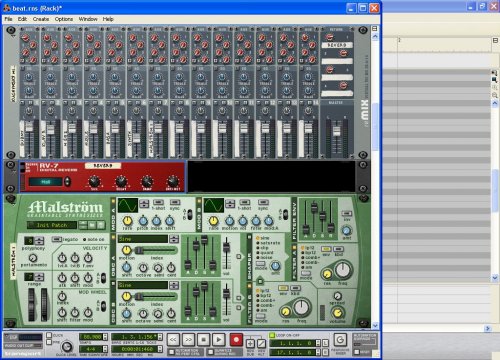The image size is (500, 360).
Task: Click the Osc A yellow motion knob
Action: (126, 250)
